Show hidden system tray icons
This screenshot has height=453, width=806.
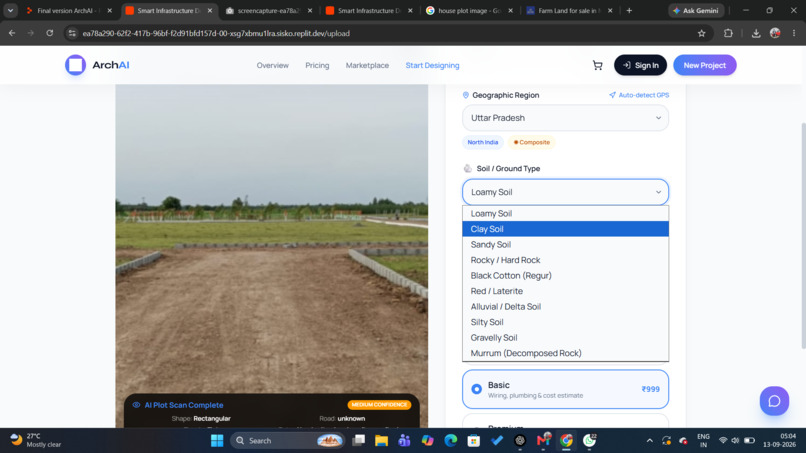[649, 441]
